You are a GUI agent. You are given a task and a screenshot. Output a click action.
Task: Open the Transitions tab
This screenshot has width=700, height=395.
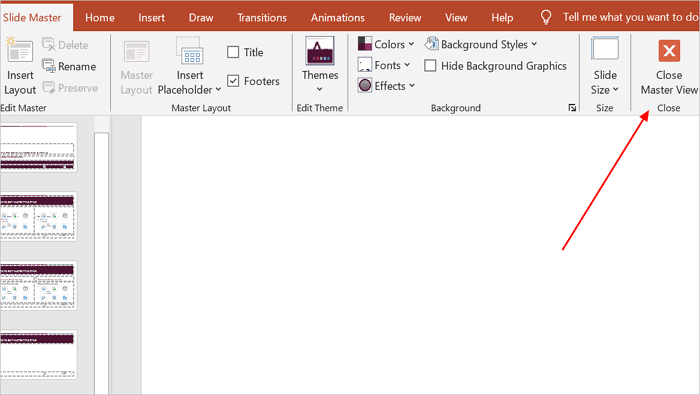[x=262, y=17]
